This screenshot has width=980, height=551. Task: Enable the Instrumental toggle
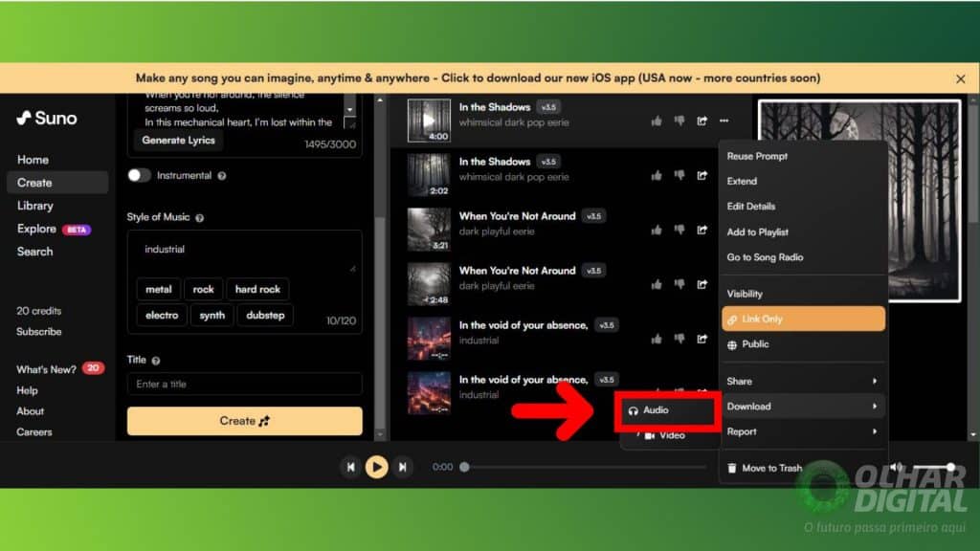point(140,176)
